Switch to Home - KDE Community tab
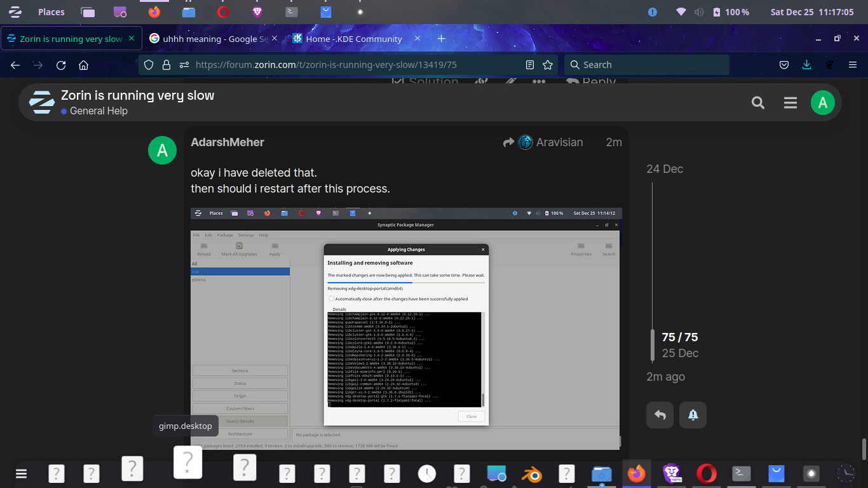868x488 pixels. pyautogui.click(x=353, y=39)
